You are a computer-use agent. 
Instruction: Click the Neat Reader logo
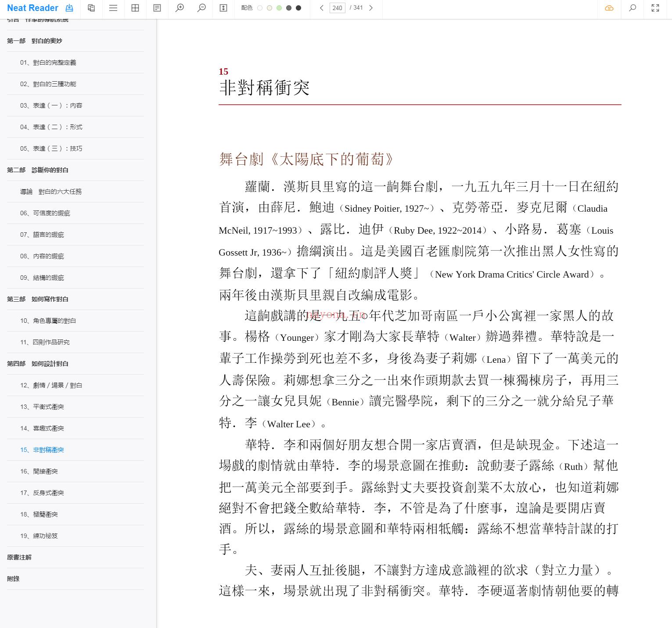(32, 8)
